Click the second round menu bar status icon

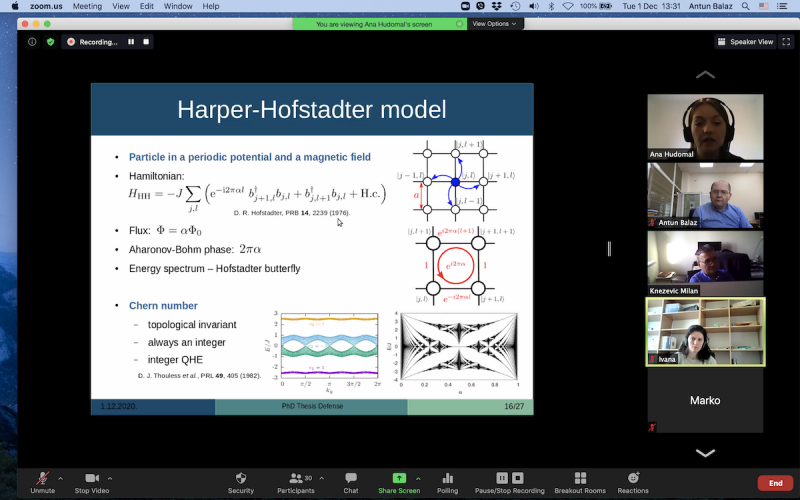pyautogui.click(x=480, y=6)
